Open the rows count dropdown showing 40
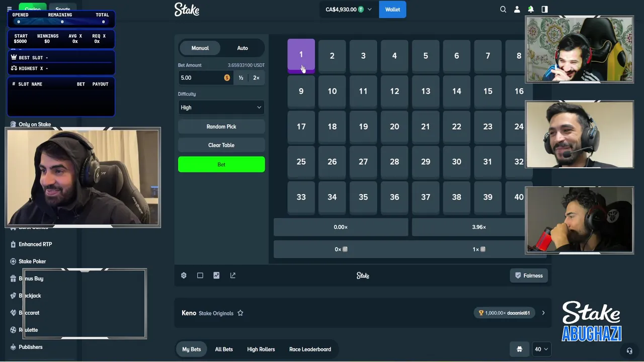 pyautogui.click(x=541, y=349)
